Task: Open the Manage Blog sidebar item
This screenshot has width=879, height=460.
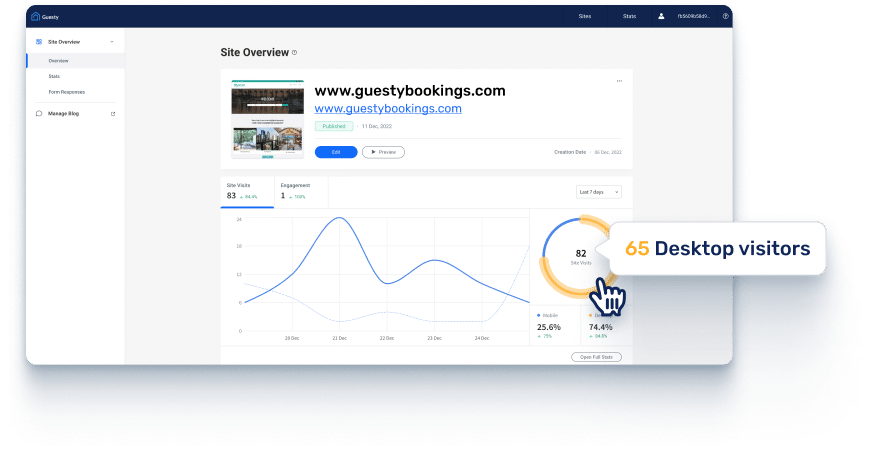Action: (x=75, y=113)
